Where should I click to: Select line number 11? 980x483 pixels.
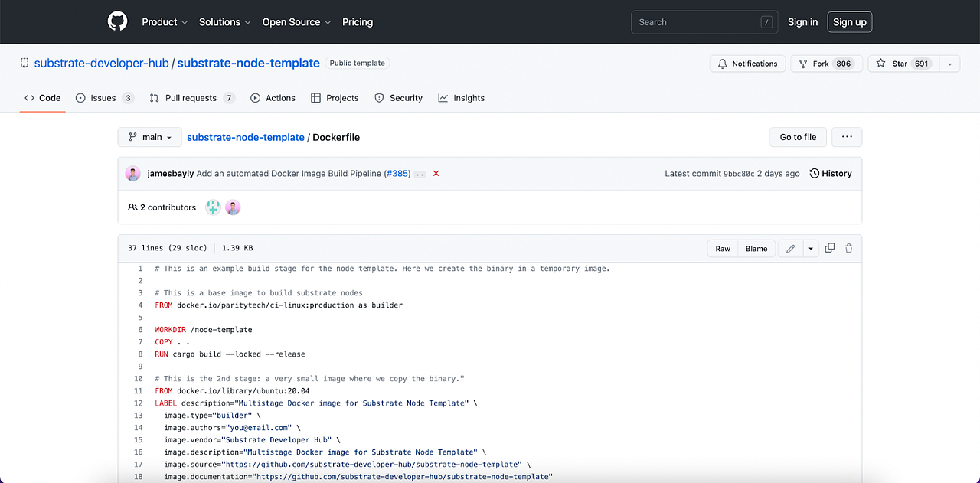click(139, 391)
